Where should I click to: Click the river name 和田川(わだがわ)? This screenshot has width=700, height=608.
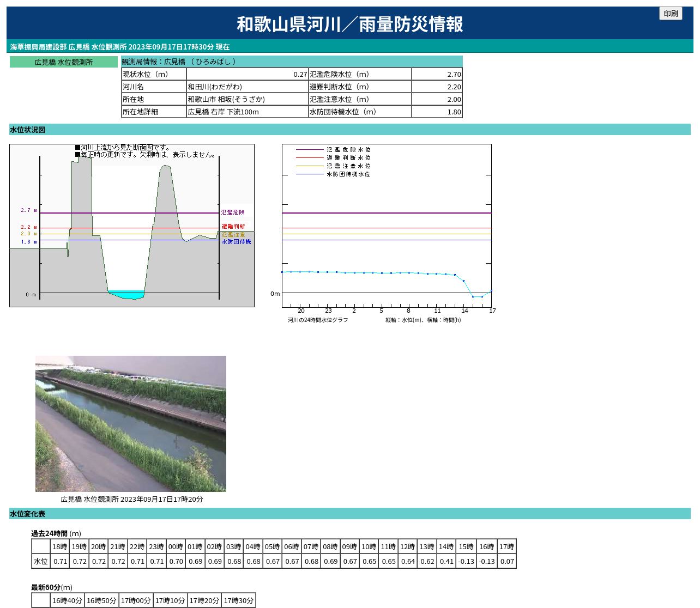pos(215,87)
